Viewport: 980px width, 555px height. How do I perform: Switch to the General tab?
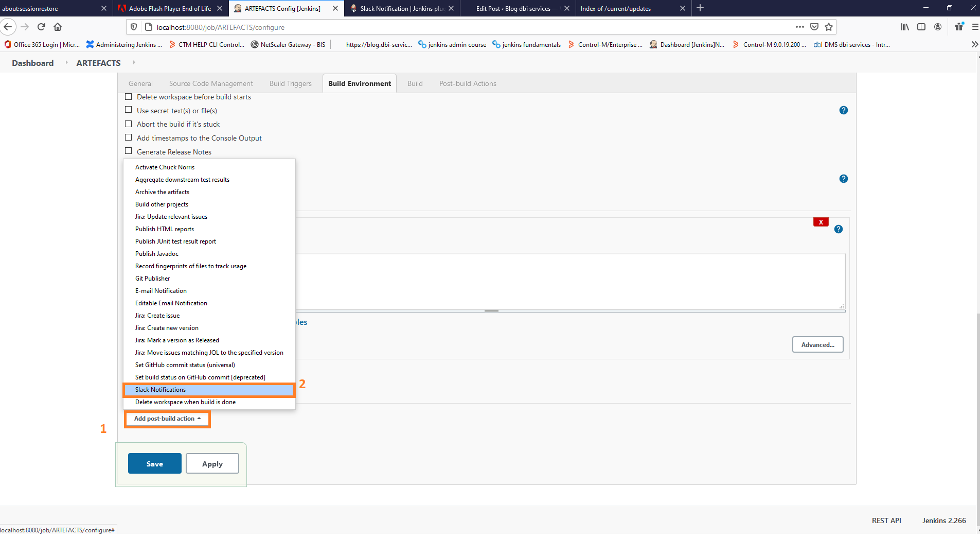[x=140, y=83]
